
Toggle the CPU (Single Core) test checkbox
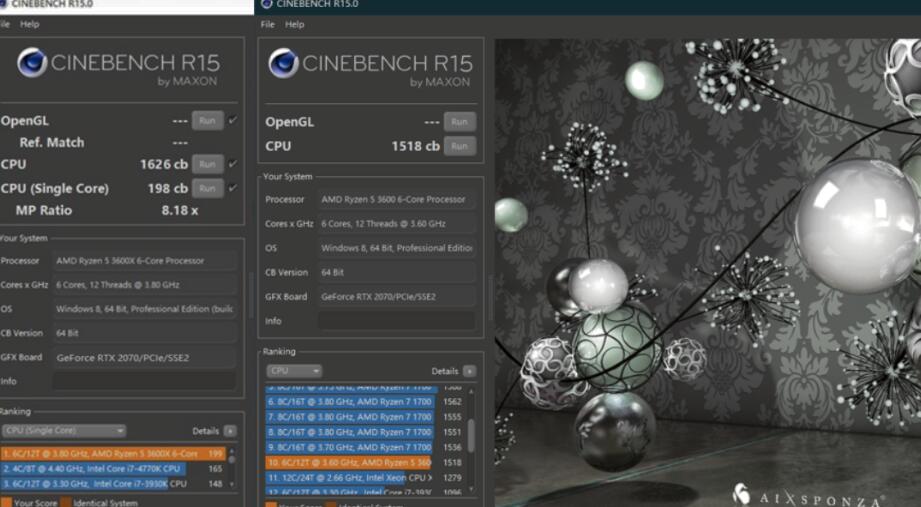coord(233,188)
